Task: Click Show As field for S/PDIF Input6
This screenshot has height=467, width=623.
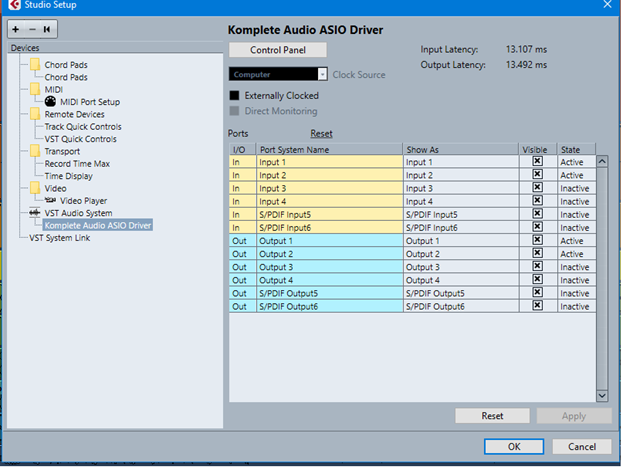Action: click(461, 228)
